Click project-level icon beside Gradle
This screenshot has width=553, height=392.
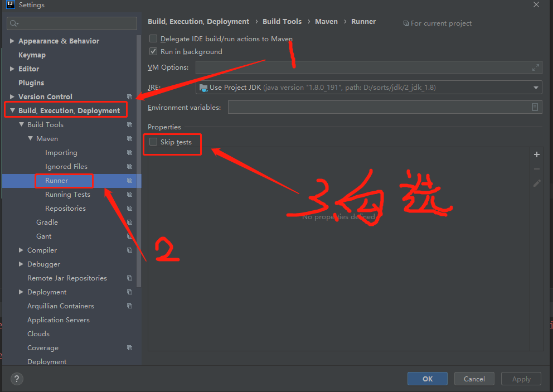pyautogui.click(x=129, y=222)
